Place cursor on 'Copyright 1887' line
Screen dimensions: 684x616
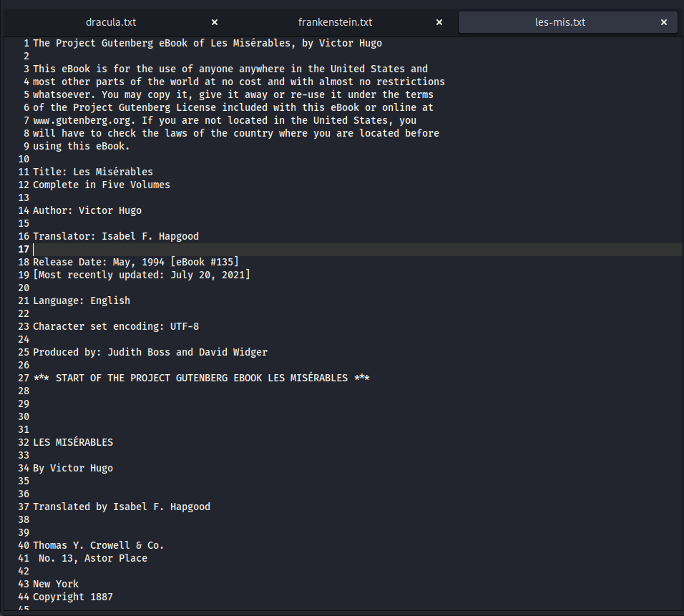tap(73, 597)
